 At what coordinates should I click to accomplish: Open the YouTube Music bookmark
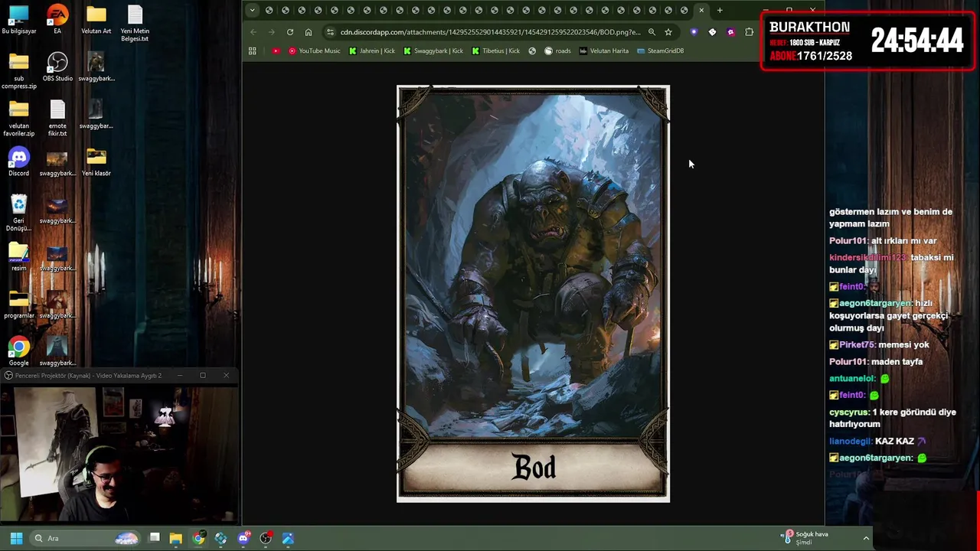(315, 51)
